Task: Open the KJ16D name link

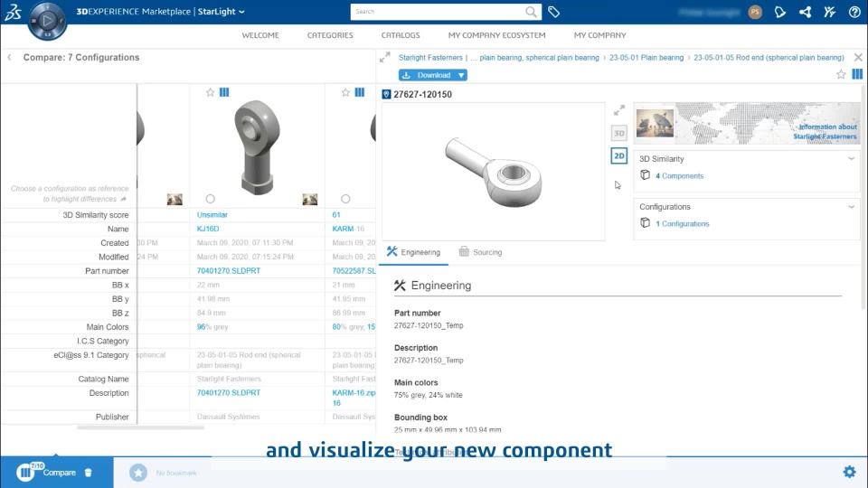Action: coord(208,229)
